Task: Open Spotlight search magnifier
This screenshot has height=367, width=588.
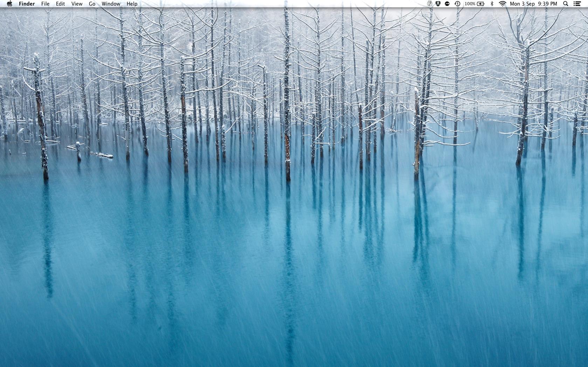Action: point(565,3)
